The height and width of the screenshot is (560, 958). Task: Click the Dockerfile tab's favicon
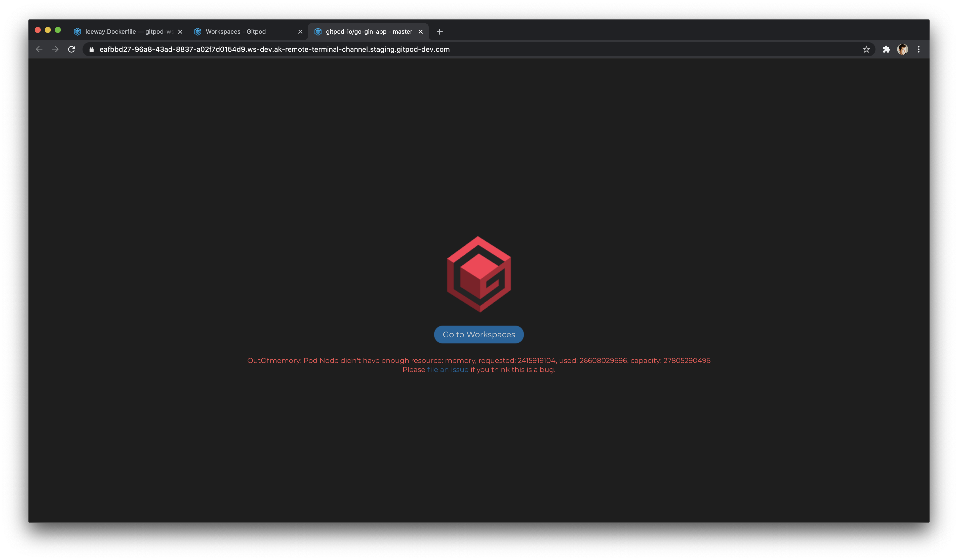pos(77,31)
